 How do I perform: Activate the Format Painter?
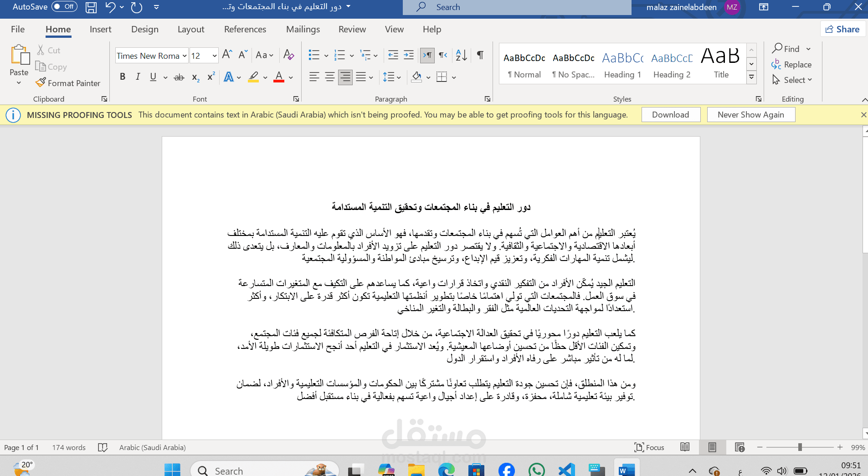68,83
